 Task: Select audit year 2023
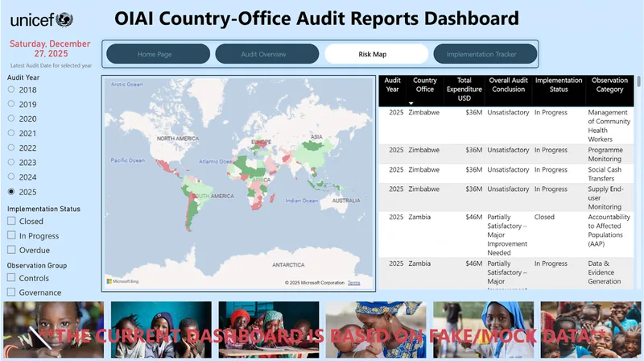(x=11, y=162)
